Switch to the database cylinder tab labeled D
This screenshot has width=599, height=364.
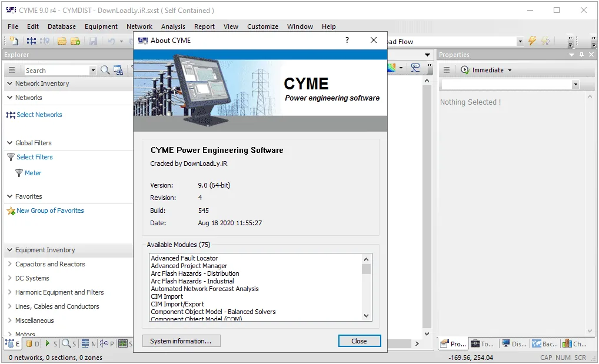coord(32,343)
